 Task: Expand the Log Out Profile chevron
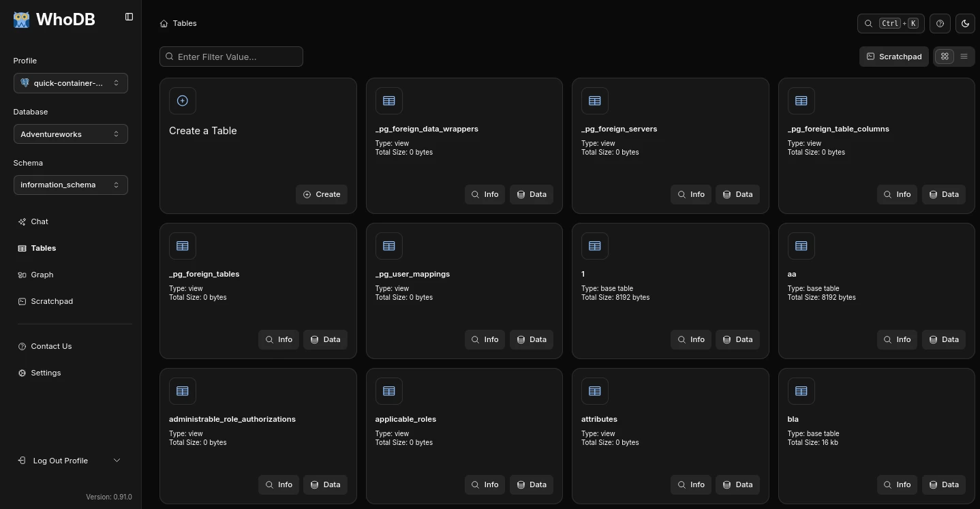tap(117, 460)
